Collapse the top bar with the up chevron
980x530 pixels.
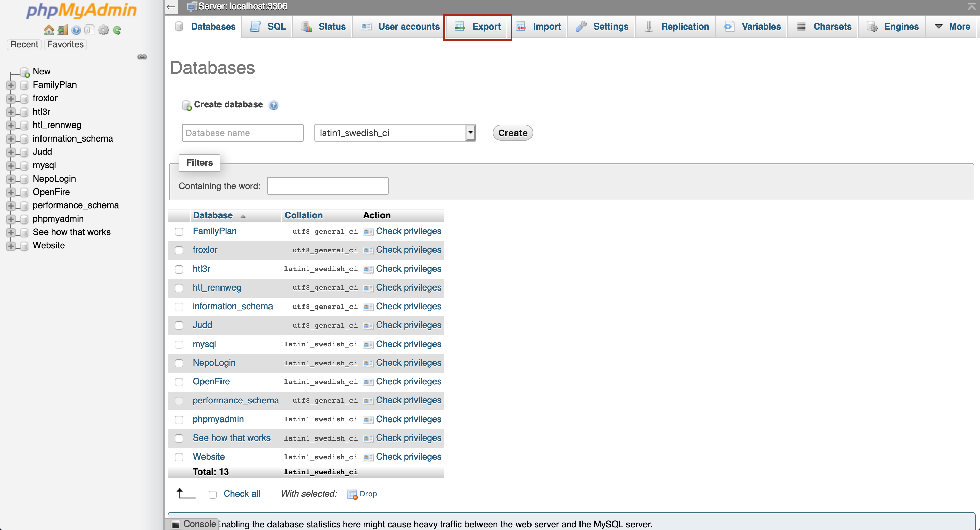click(971, 6)
